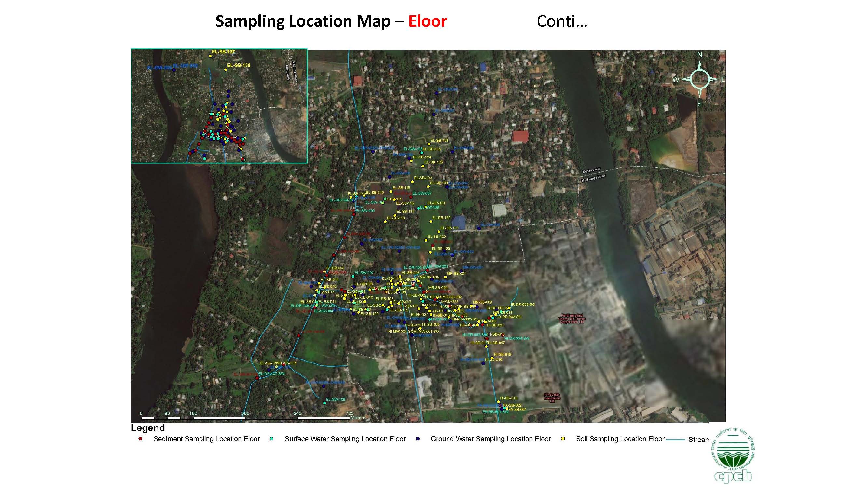The height and width of the screenshot is (488, 868).
Task: Click the 'Kottuvally' boundary label on main map
Action: [592, 170]
